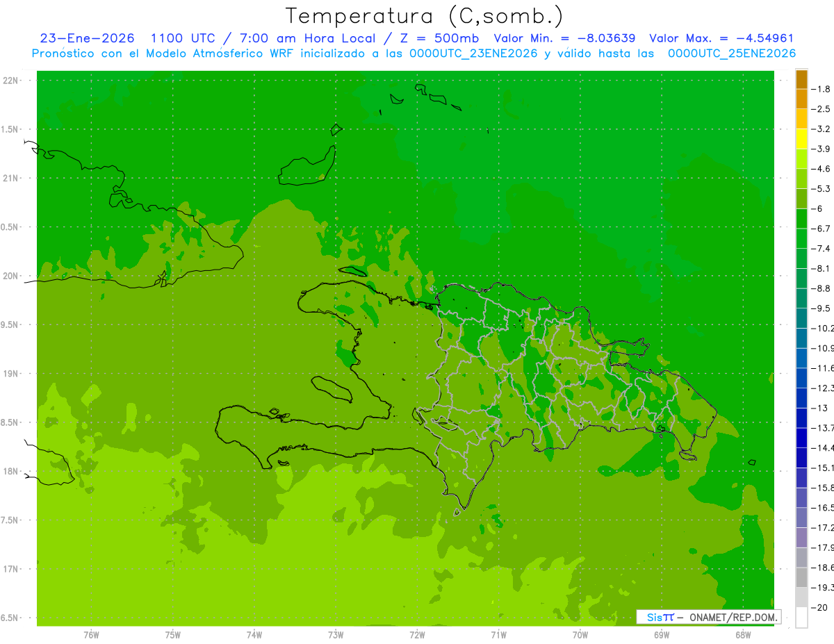The width and height of the screenshot is (834, 644).
Task: Click the "7:00 am Hora Local" text
Action: [x=306, y=38]
